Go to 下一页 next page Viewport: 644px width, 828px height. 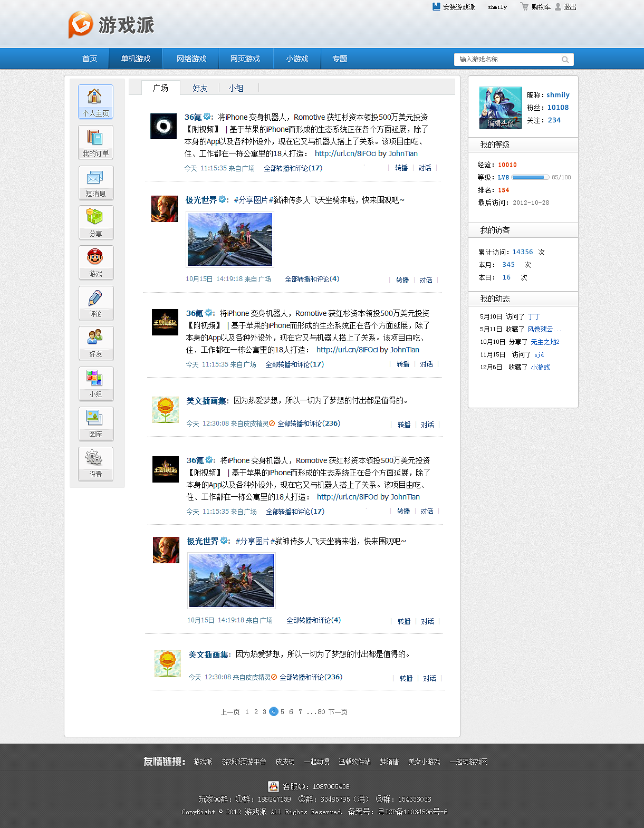(x=338, y=712)
